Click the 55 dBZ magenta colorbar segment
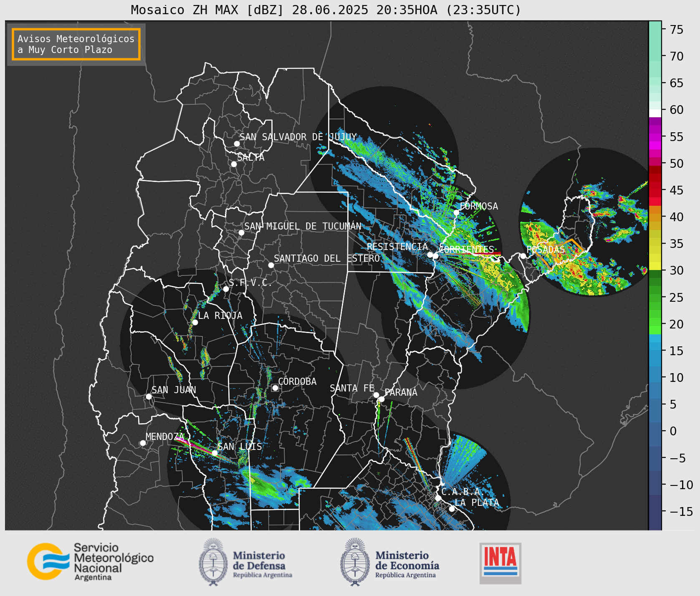The width and height of the screenshot is (700, 596). point(655,137)
